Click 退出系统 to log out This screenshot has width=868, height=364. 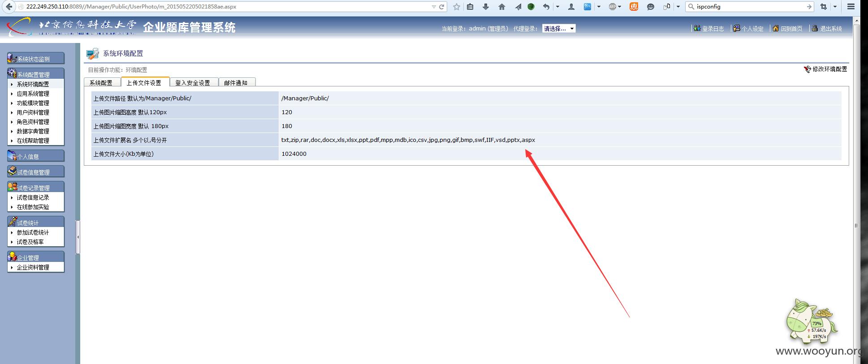(827, 28)
